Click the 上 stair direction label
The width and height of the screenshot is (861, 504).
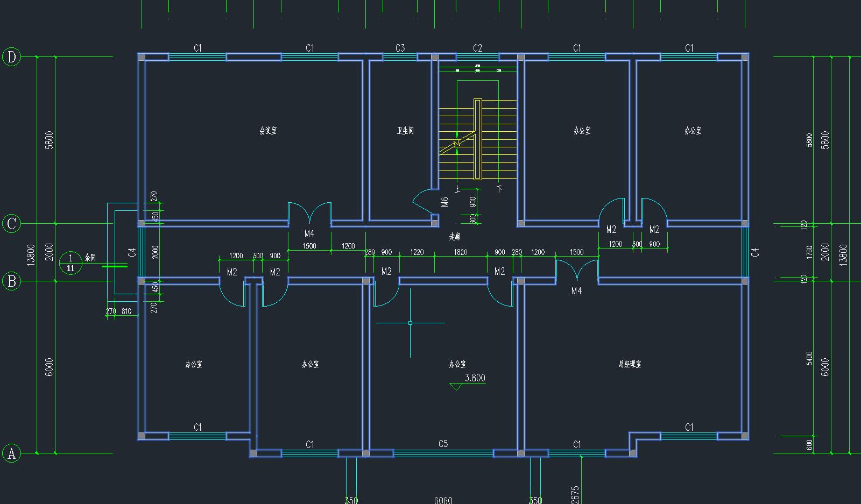457,189
